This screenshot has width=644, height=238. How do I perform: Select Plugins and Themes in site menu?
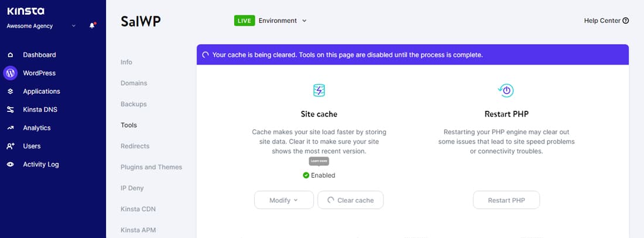click(x=151, y=167)
